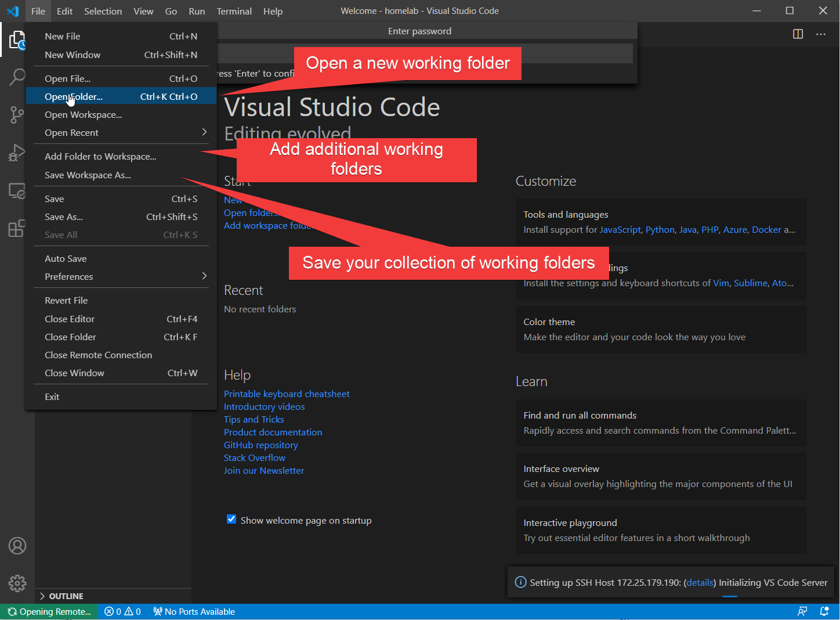Open Printable keyboard cheatsheet link
This screenshot has width=840, height=620.
pyautogui.click(x=287, y=394)
